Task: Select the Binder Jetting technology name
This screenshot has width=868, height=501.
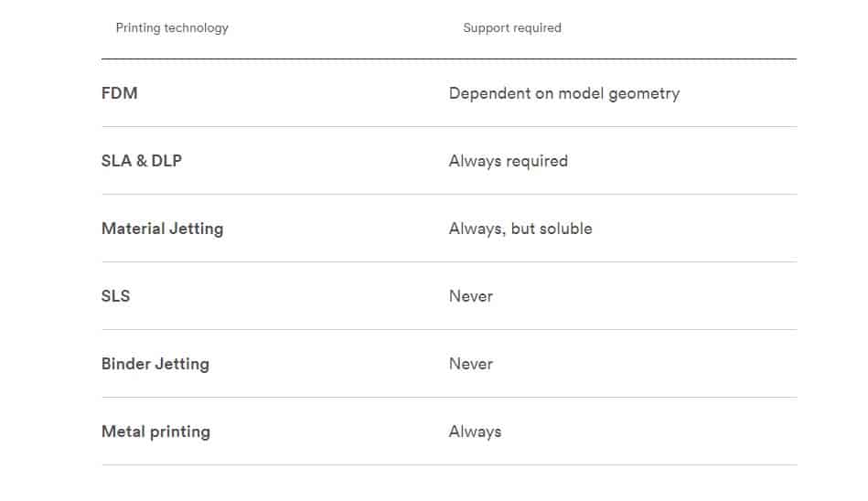Action: 155,364
